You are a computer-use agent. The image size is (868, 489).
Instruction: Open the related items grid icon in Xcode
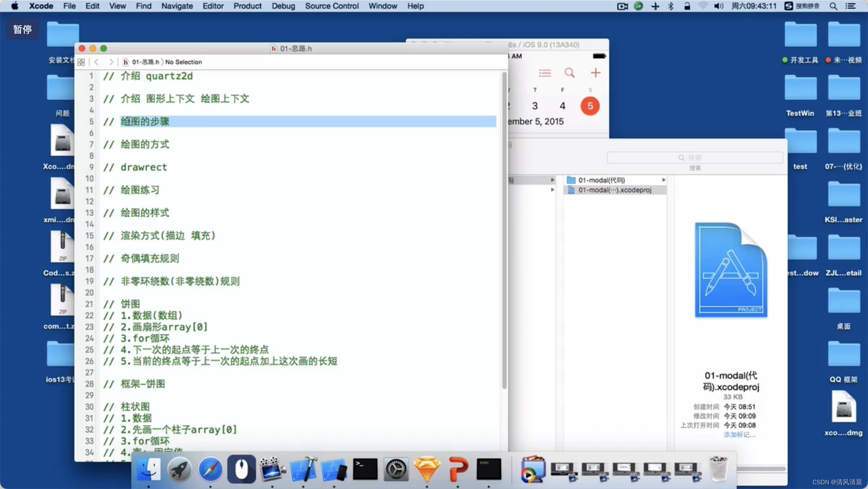tap(81, 62)
